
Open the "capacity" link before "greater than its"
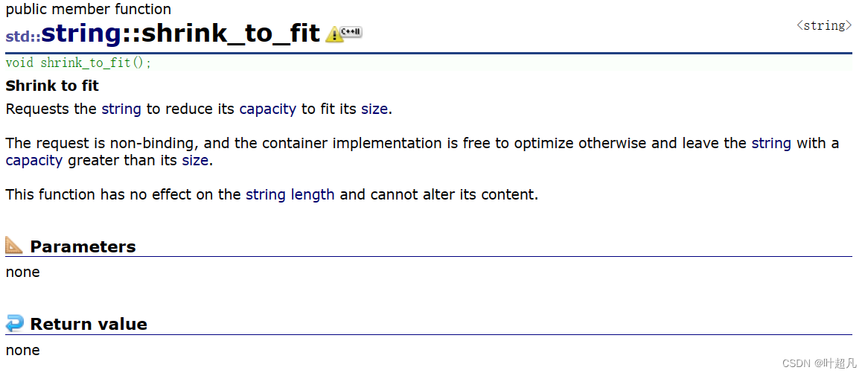click(34, 160)
